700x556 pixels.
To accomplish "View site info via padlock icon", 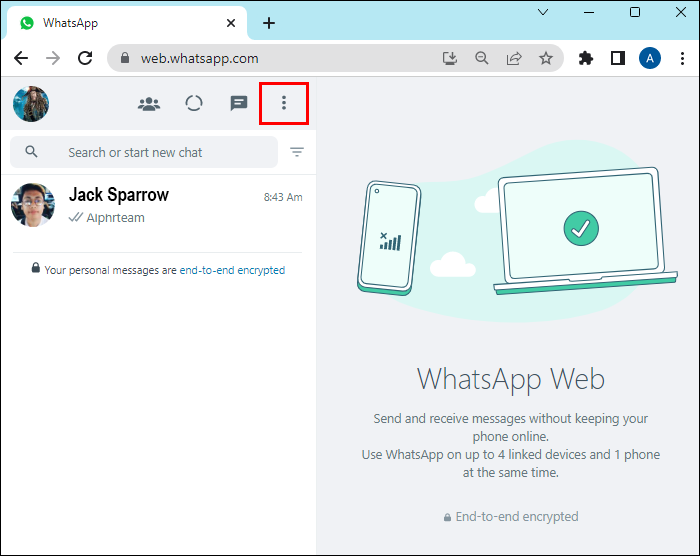I will tap(125, 58).
